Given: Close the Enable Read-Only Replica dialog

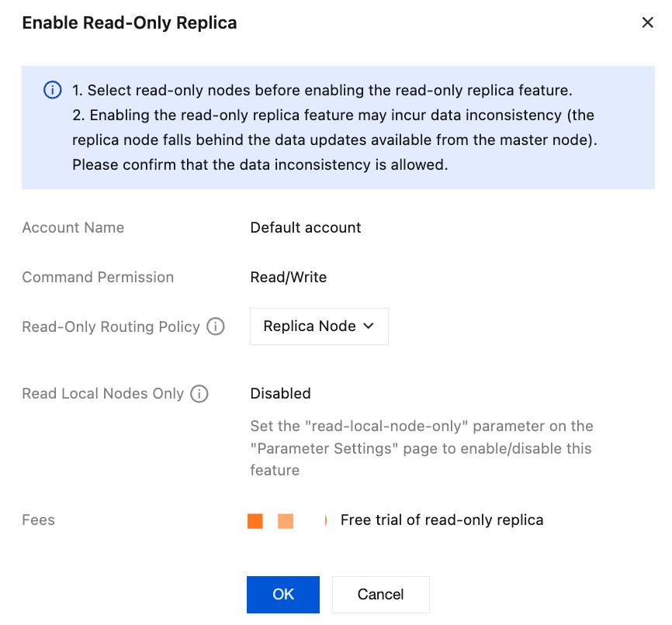Looking at the screenshot, I should [647, 23].
